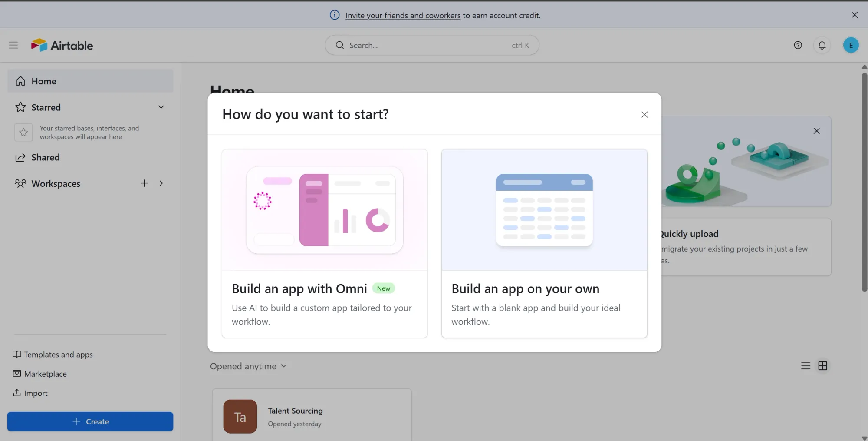Image resolution: width=868 pixels, height=441 pixels.
Task: Collapse the Starred section chevron
Action: [x=161, y=107]
